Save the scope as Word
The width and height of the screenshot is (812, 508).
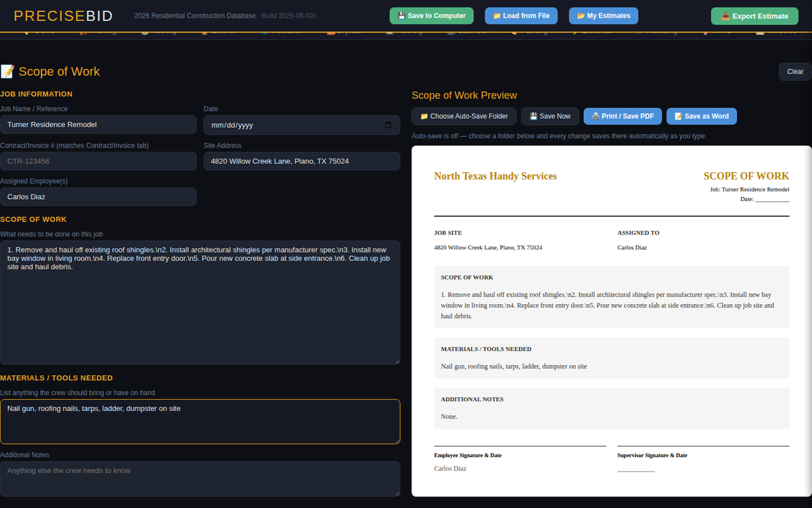tap(702, 117)
